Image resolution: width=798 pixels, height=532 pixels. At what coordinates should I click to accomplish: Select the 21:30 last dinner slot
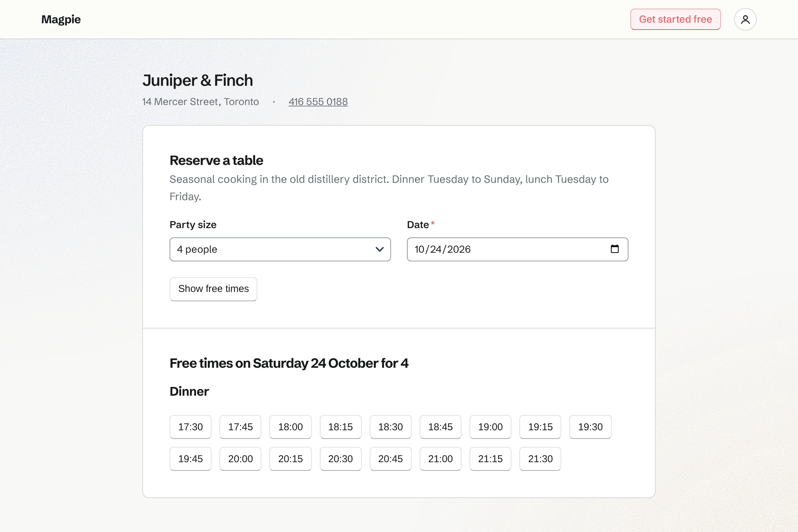click(540, 459)
